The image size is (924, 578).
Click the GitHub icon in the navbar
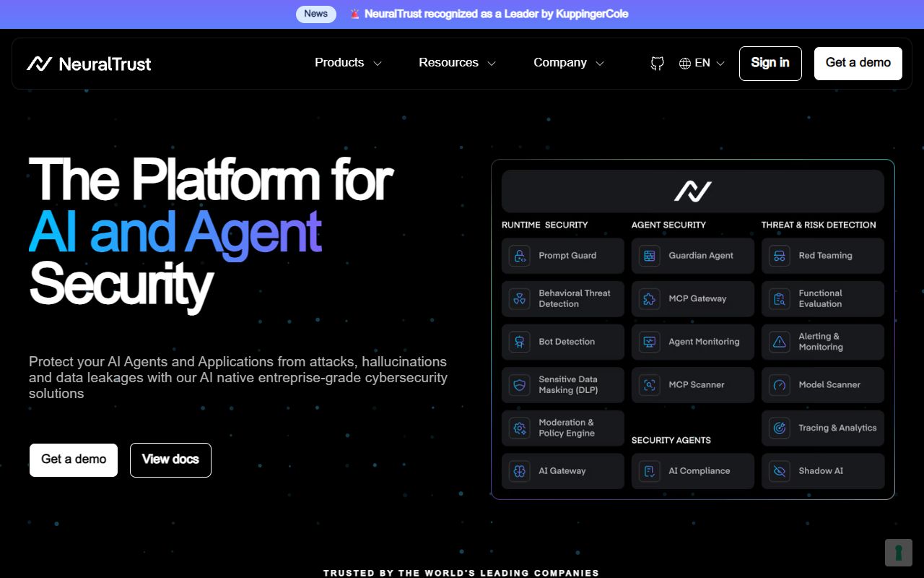656,63
